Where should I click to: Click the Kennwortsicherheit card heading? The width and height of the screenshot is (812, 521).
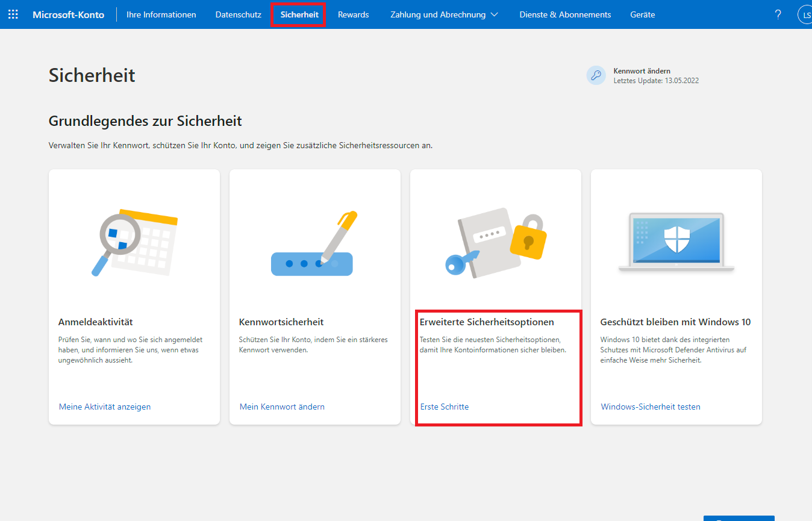click(x=281, y=322)
